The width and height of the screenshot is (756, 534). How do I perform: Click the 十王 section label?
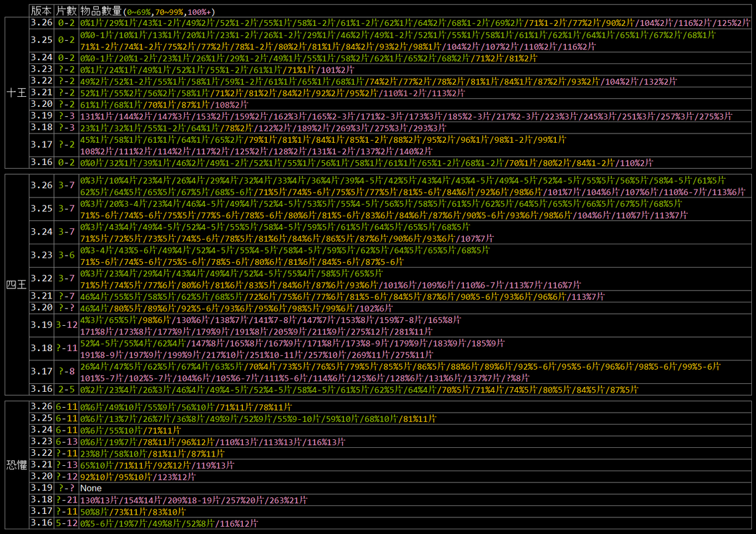(17, 92)
